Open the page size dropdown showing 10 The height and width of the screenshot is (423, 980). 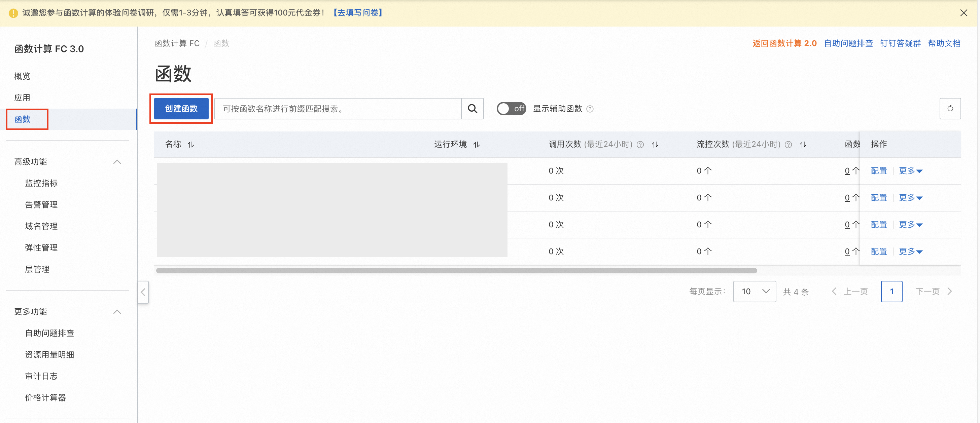(755, 292)
